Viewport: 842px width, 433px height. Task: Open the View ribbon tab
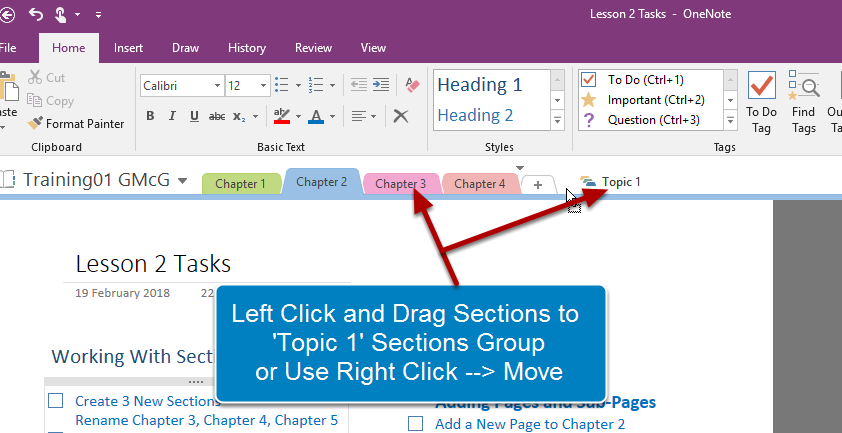(373, 48)
